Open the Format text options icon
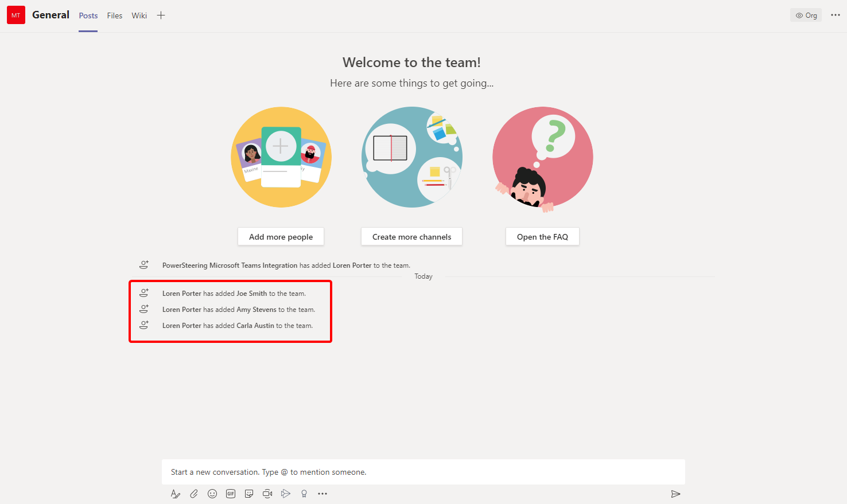 coord(176,494)
